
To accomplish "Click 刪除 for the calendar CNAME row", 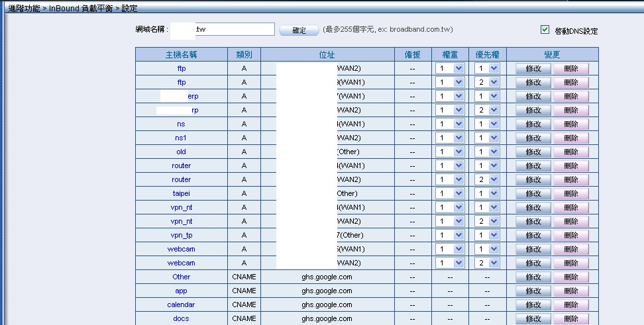I will (x=571, y=305).
